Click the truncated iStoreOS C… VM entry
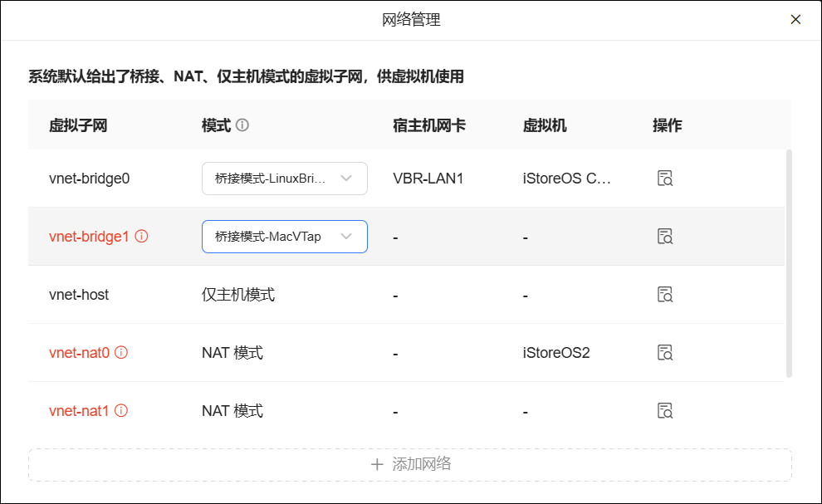Screen dimensions: 822x504 567,179
